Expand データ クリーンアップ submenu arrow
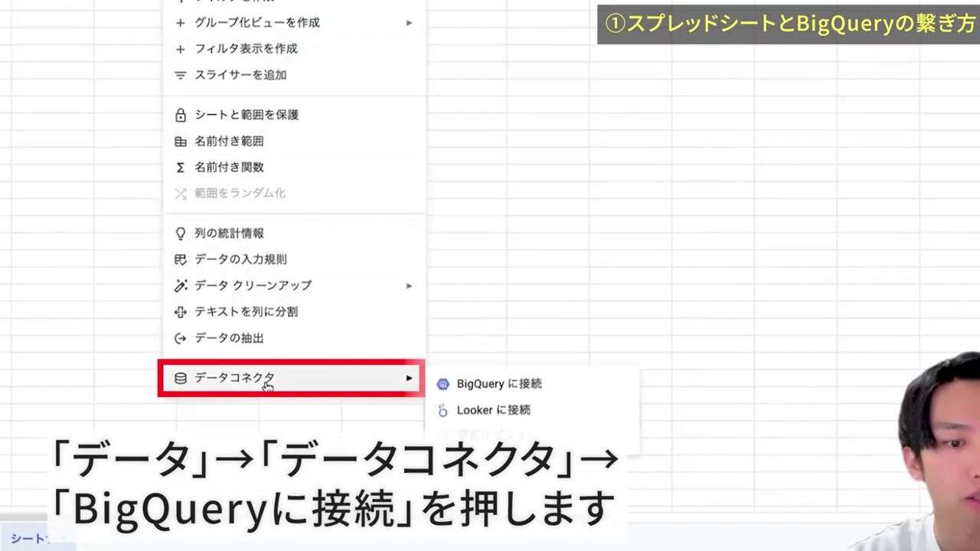The width and height of the screenshot is (980, 551). (409, 285)
